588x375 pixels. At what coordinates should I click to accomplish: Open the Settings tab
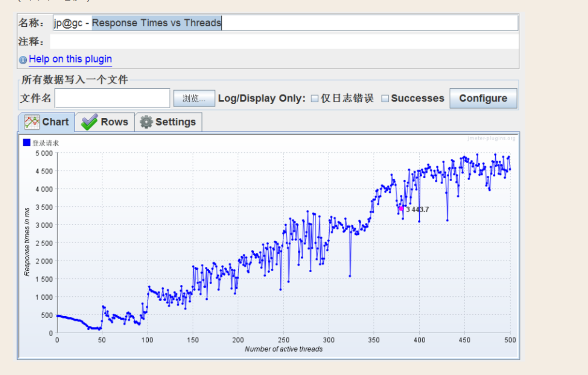[x=168, y=122]
